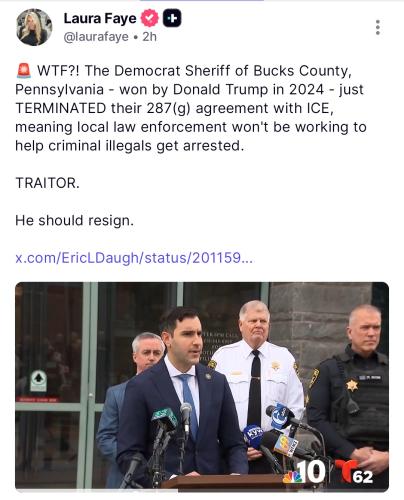Viewport: 404px width, 500px height.
Task: Visit the @laurafaye handle
Action: click(x=96, y=37)
